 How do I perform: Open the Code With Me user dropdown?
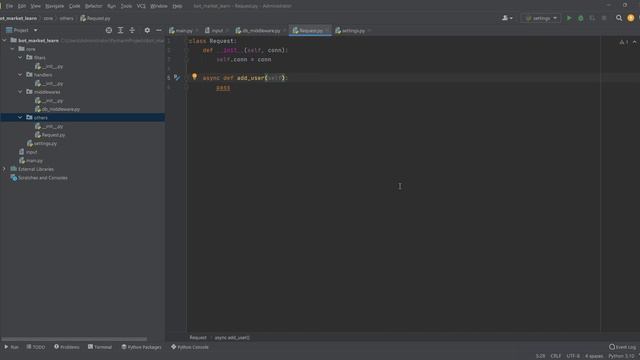(x=507, y=18)
